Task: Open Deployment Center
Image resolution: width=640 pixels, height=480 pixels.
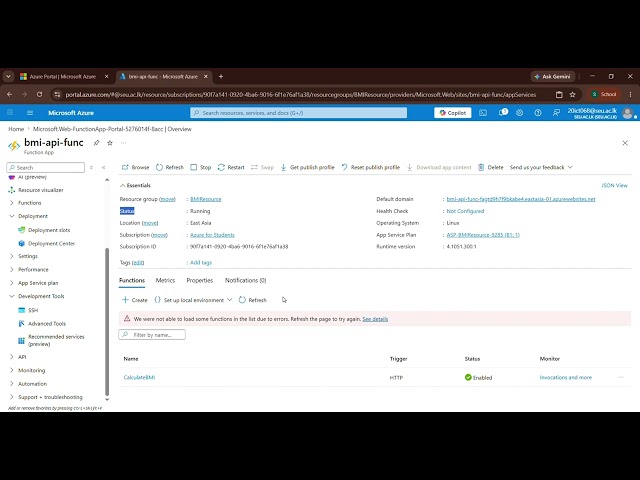Action: (x=47, y=244)
